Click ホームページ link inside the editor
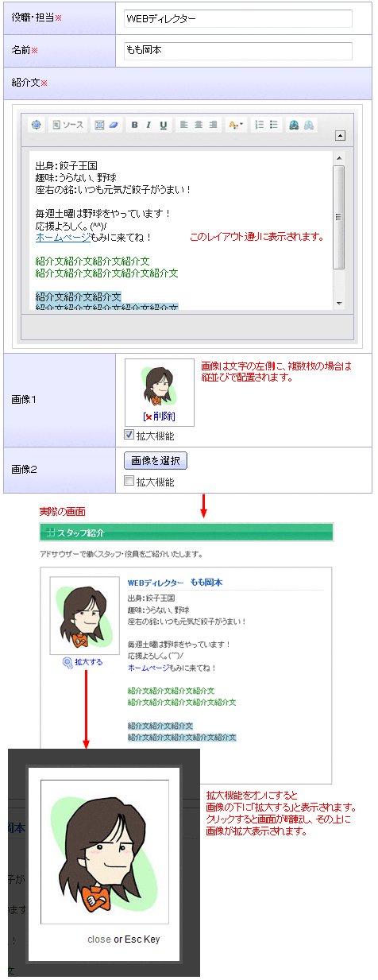 click(63, 237)
